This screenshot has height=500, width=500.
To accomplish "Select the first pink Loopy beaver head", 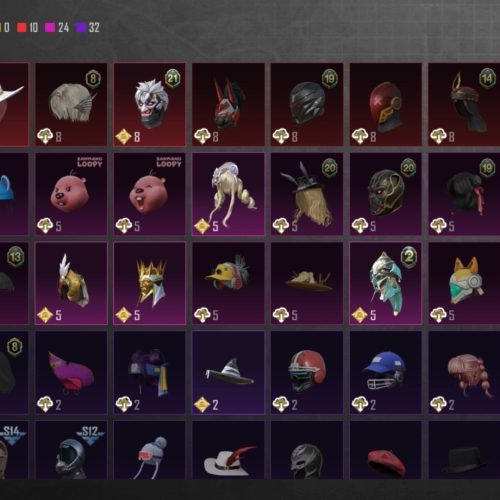I will click(x=71, y=194).
